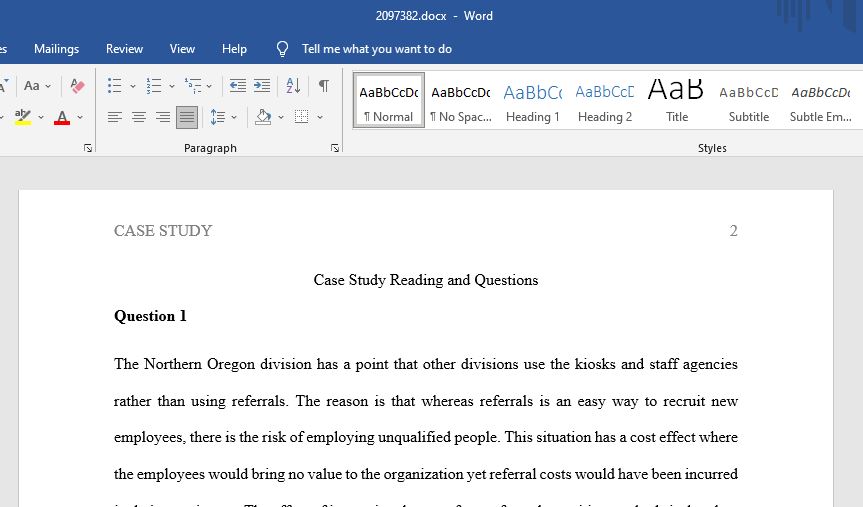Viewport: 863px width, 507px height.
Task: Click title Case Study Reading and Questions
Action: pos(426,280)
